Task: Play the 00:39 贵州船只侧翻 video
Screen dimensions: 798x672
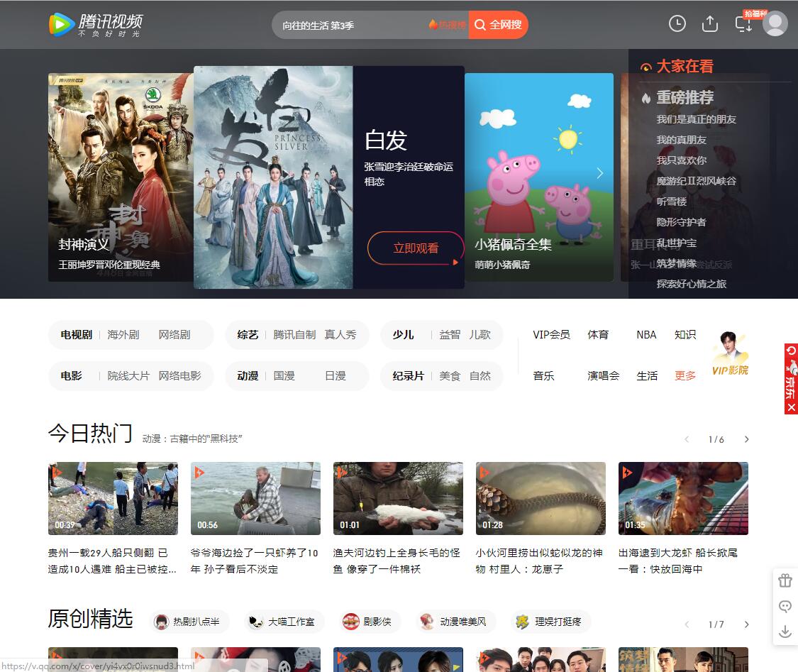Action: (x=113, y=498)
